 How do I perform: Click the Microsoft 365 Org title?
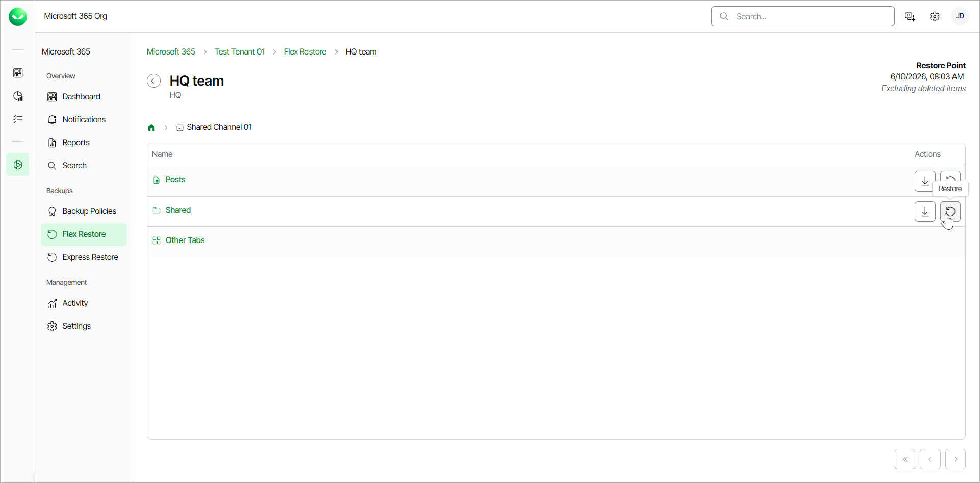(x=75, y=16)
